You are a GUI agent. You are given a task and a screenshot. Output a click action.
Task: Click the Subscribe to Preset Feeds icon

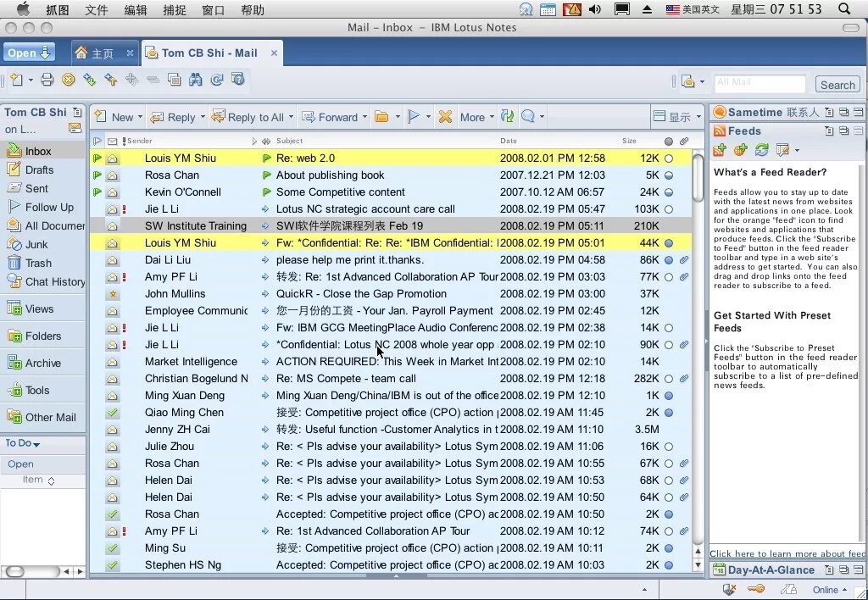(741, 149)
